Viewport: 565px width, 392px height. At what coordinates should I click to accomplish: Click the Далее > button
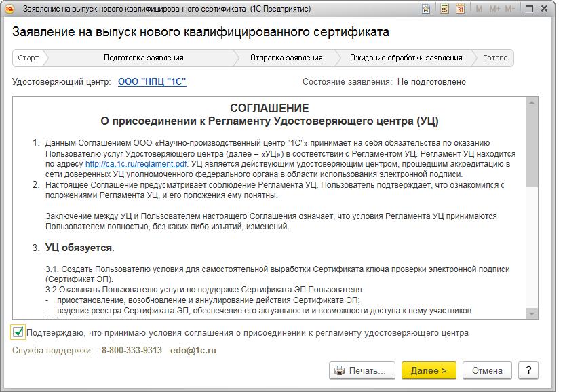429,370
